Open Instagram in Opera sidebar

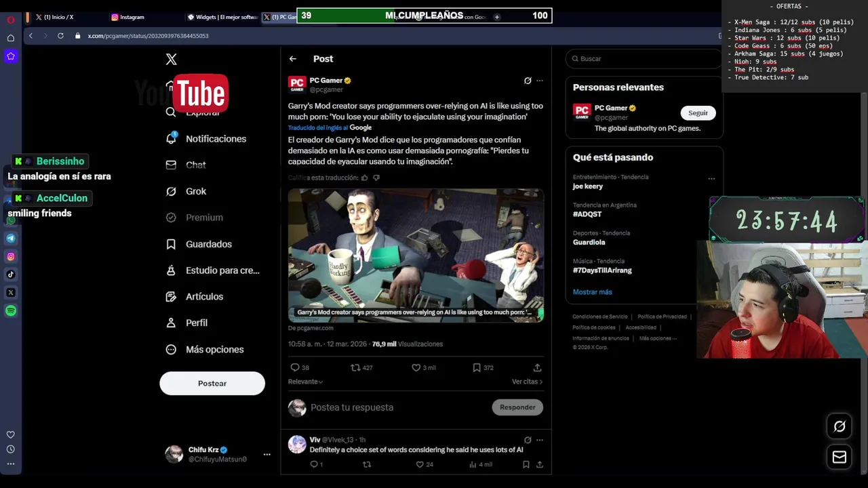click(11, 257)
